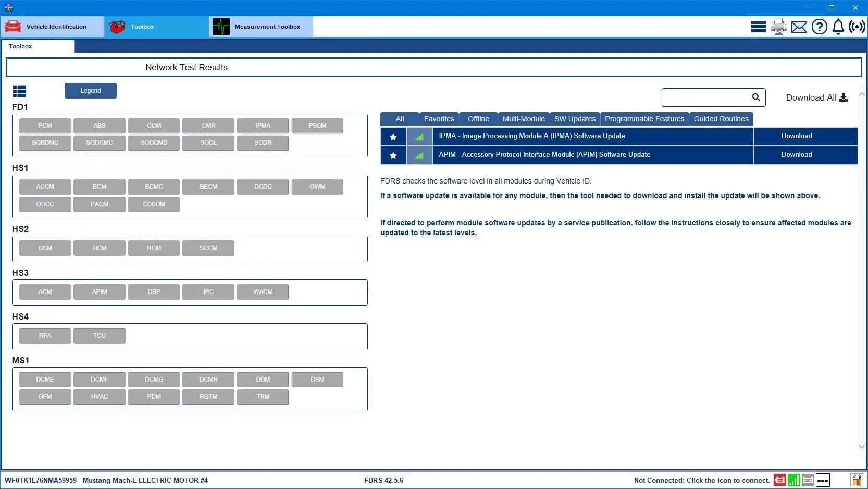868x489 pixels.
Task: Select the SODCMC module button
Action: [x=100, y=143]
